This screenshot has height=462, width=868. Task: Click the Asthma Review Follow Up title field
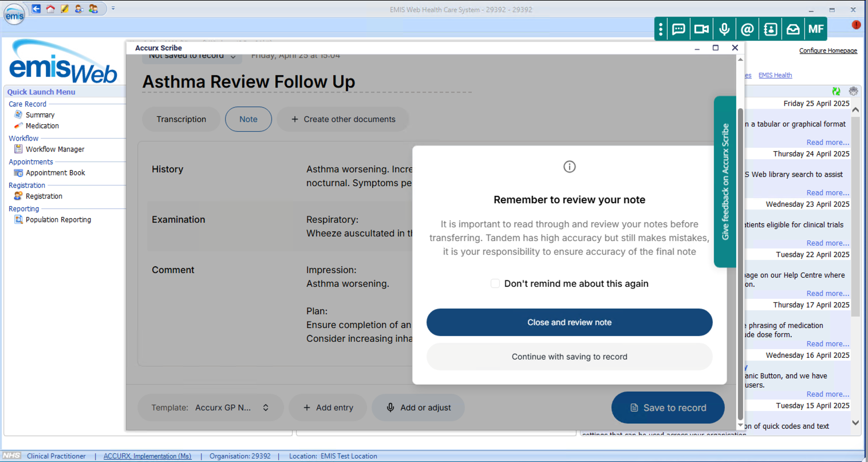tap(307, 82)
